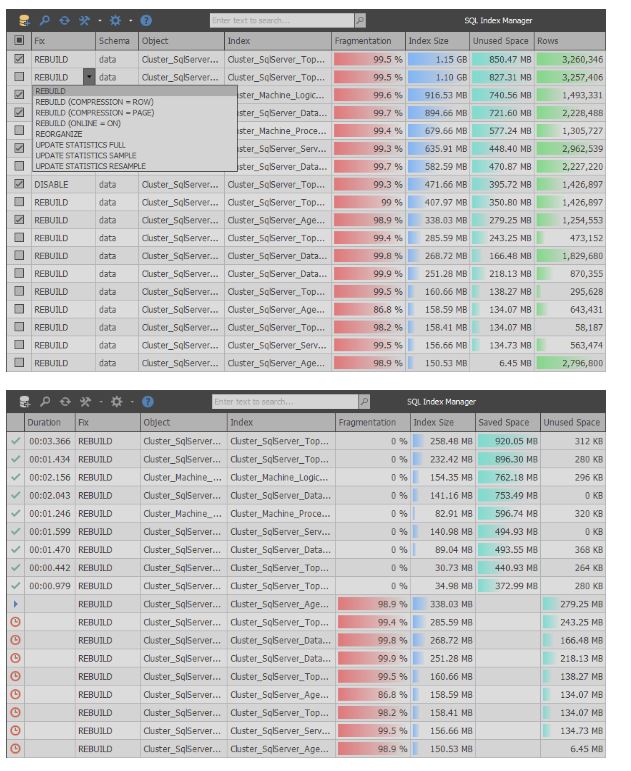Focus the search field in top window

282,20
